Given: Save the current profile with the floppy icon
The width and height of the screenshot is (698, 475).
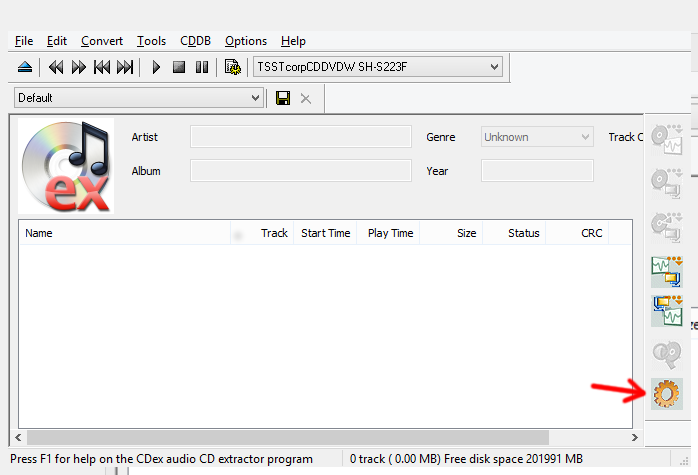Looking at the screenshot, I should (x=283, y=98).
